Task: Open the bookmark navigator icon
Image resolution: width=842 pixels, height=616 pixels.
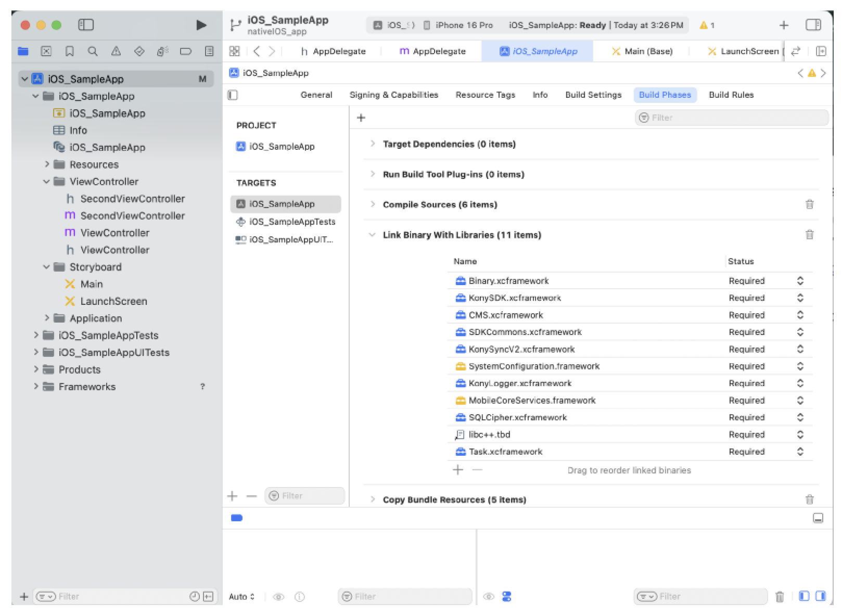Action: [69, 51]
